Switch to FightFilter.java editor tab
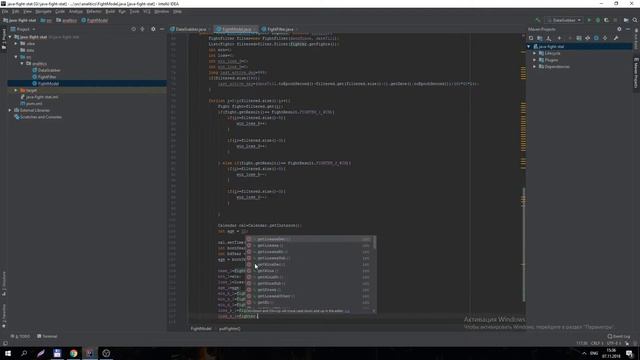The width and height of the screenshot is (640, 360). click(280, 29)
